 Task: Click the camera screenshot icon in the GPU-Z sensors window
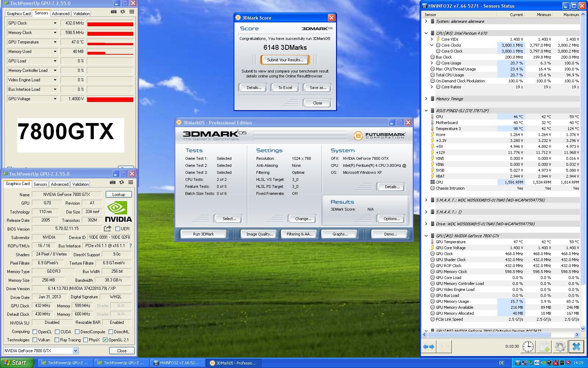(x=113, y=12)
